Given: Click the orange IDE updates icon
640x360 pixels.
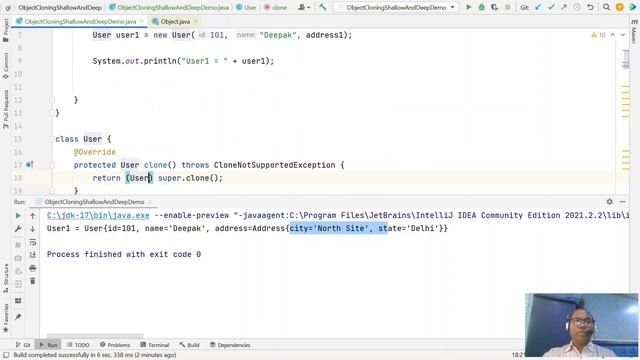Looking at the screenshot, I should click(x=620, y=7).
